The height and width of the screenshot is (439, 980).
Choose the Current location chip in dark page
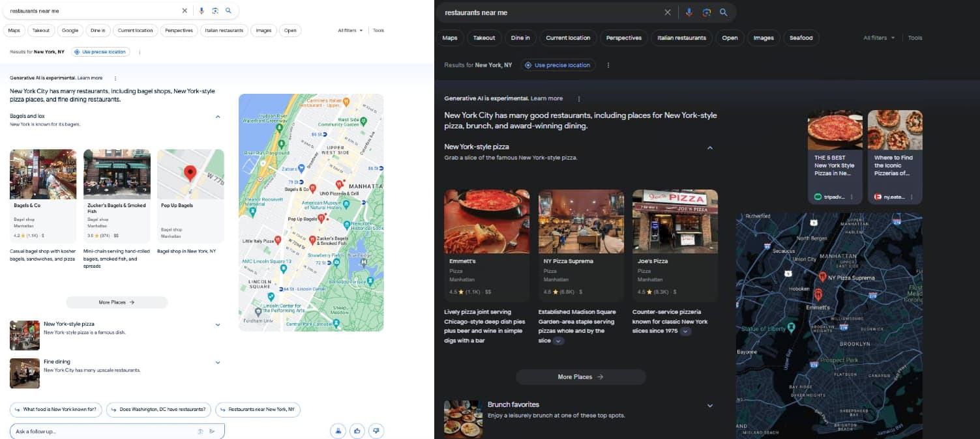click(568, 38)
